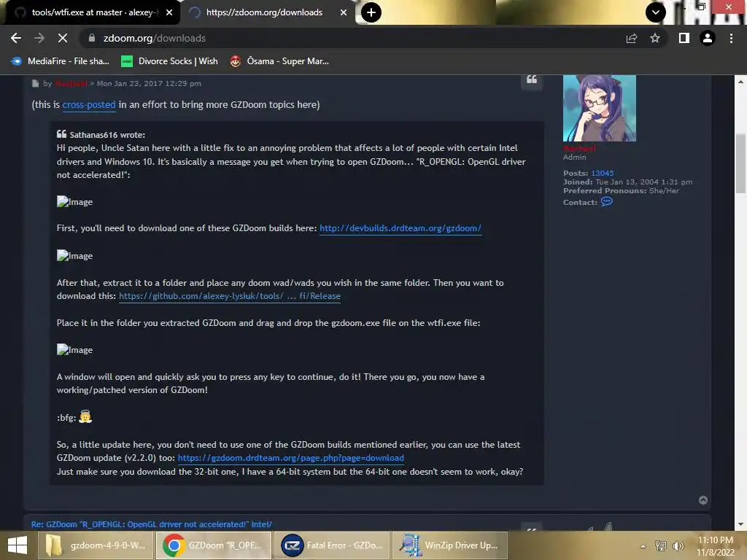Open the Fatal Error - GZDoom taskbar window
747x560 pixels.
tap(332, 545)
